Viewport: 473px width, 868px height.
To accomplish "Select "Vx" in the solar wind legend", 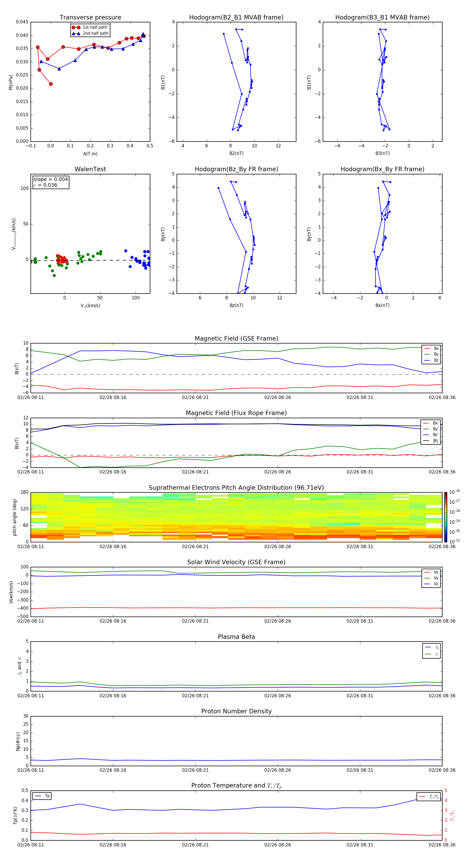I will click(431, 573).
